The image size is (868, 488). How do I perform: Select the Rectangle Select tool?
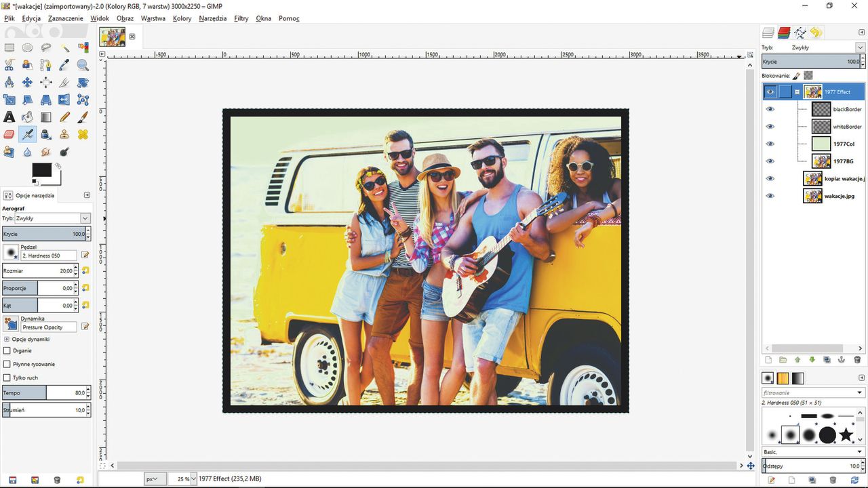pos(9,47)
